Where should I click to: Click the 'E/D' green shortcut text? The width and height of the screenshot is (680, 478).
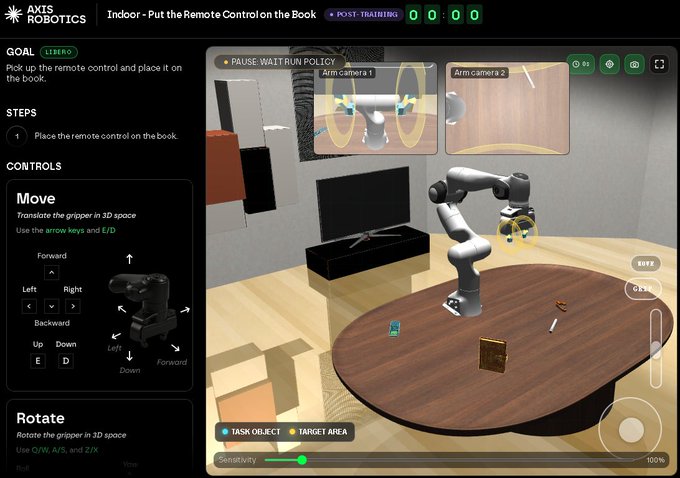pos(108,230)
